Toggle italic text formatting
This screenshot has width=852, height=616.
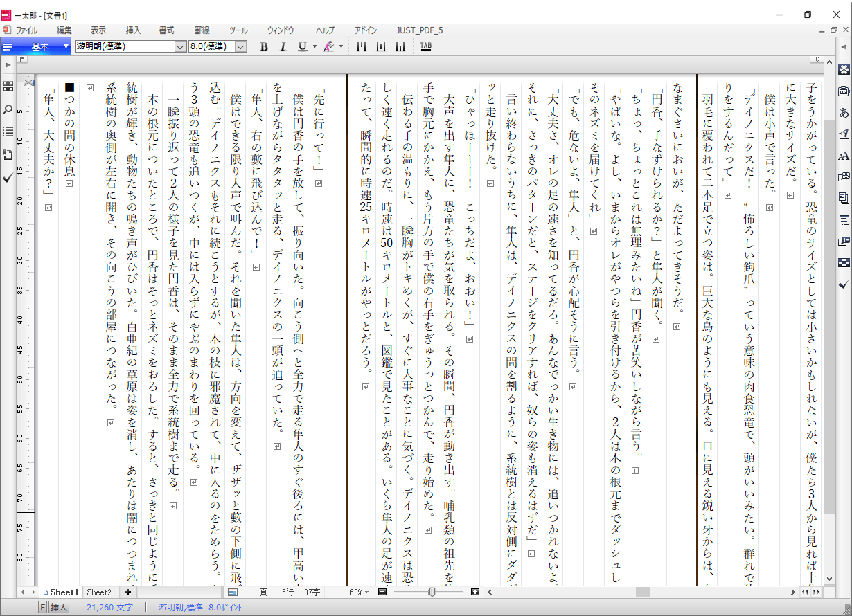(283, 46)
